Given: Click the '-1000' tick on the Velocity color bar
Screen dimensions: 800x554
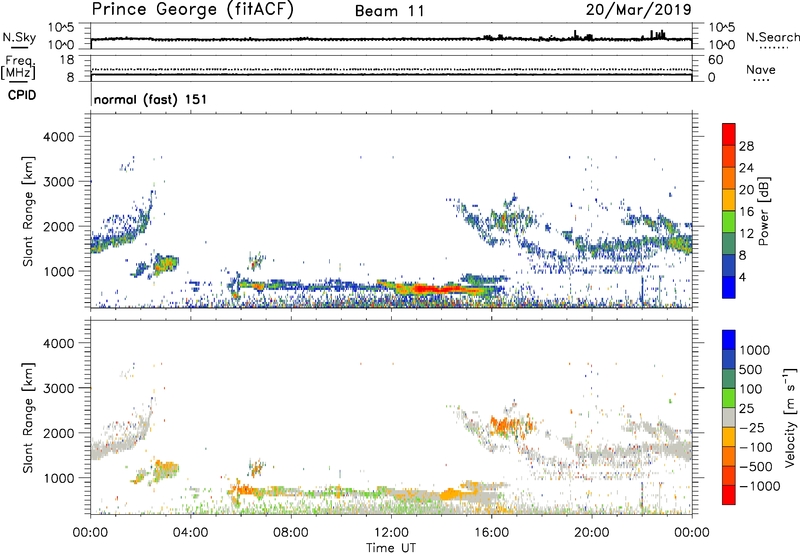Looking at the screenshot, I should click(x=760, y=486).
